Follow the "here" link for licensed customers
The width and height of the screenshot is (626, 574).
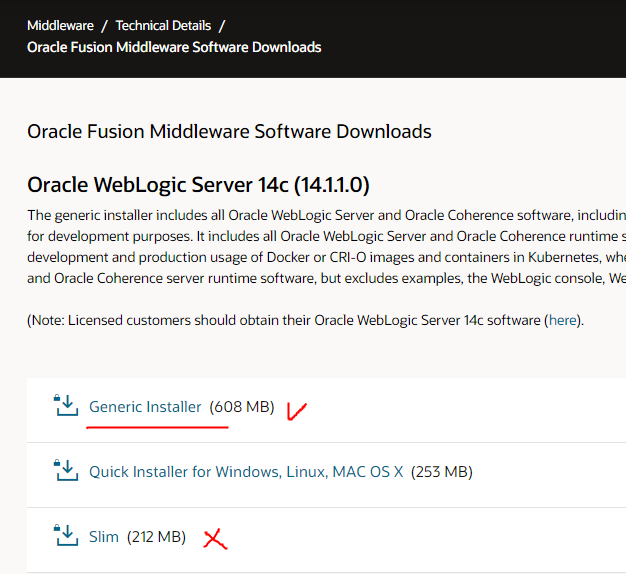click(x=562, y=320)
